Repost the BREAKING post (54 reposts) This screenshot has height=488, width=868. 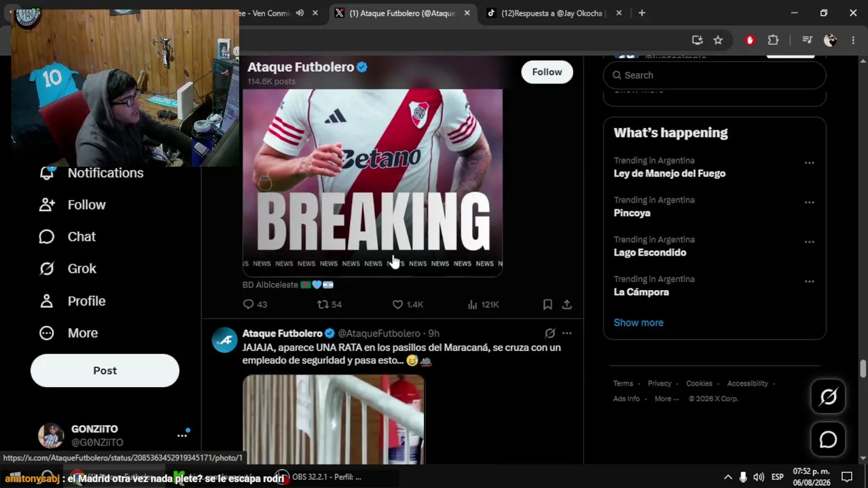323,304
